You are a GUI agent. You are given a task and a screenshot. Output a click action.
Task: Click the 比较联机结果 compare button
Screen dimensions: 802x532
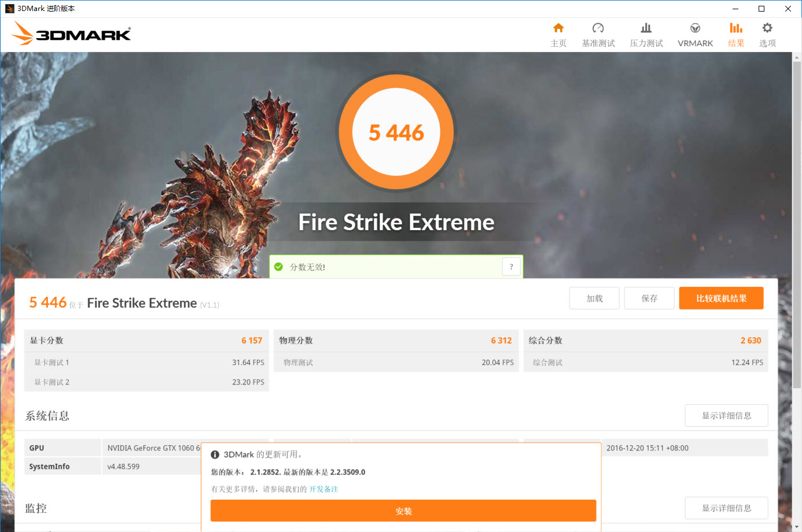722,298
